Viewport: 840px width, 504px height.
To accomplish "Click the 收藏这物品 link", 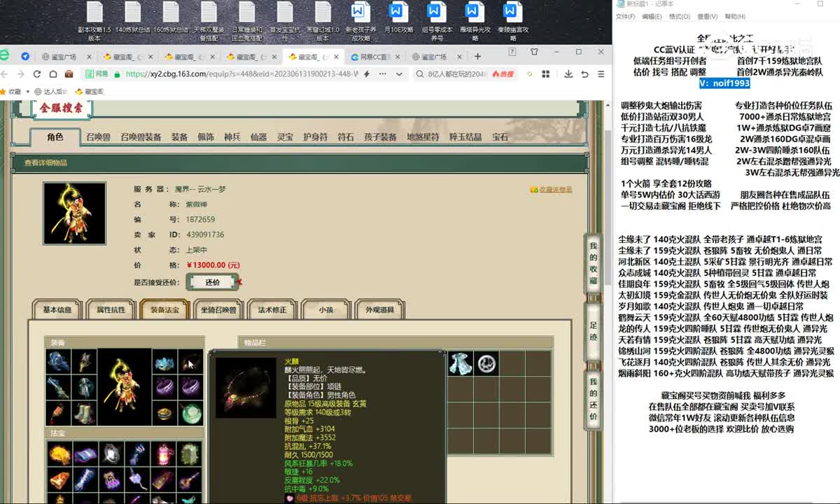I will pyautogui.click(x=551, y=188).
